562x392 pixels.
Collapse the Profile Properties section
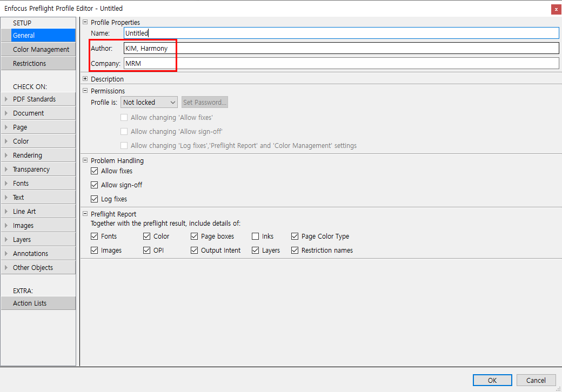tap(85, 22)
